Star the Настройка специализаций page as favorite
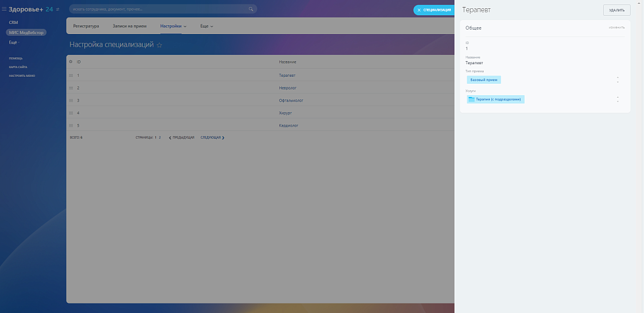 coord(159,45)
